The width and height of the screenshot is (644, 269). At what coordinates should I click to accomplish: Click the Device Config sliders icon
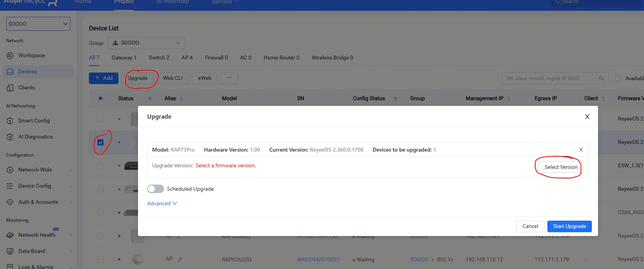10,186
